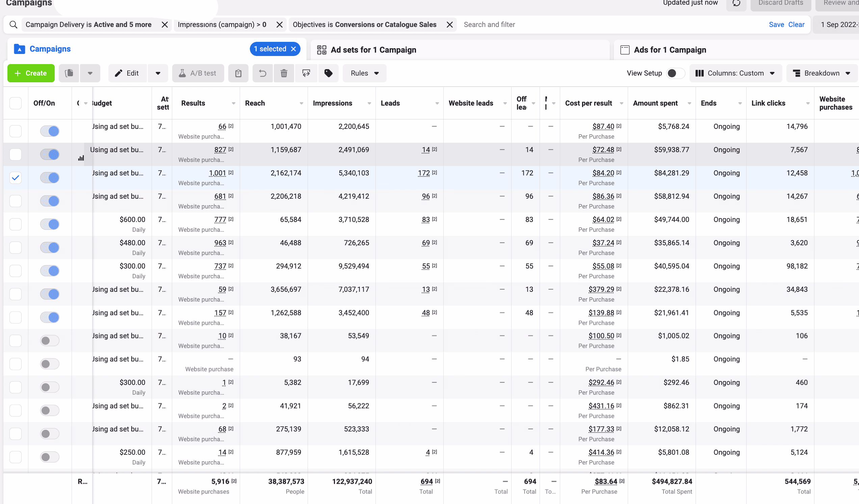Click the refresh icon beside Updated just now
This screenshot has width=859, height=504.
click(x=736, y=3)
